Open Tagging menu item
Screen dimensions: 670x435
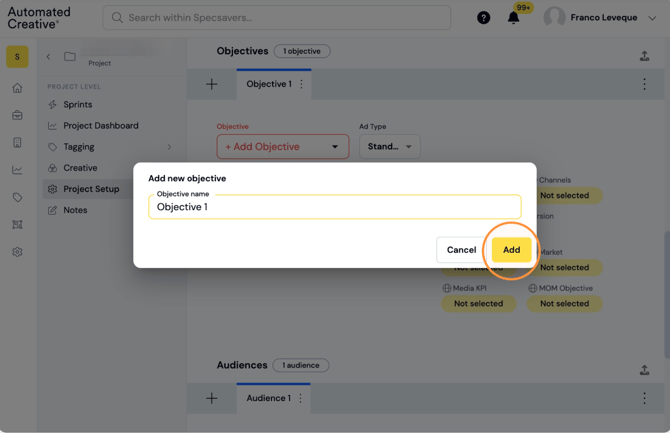pos(79,147)
